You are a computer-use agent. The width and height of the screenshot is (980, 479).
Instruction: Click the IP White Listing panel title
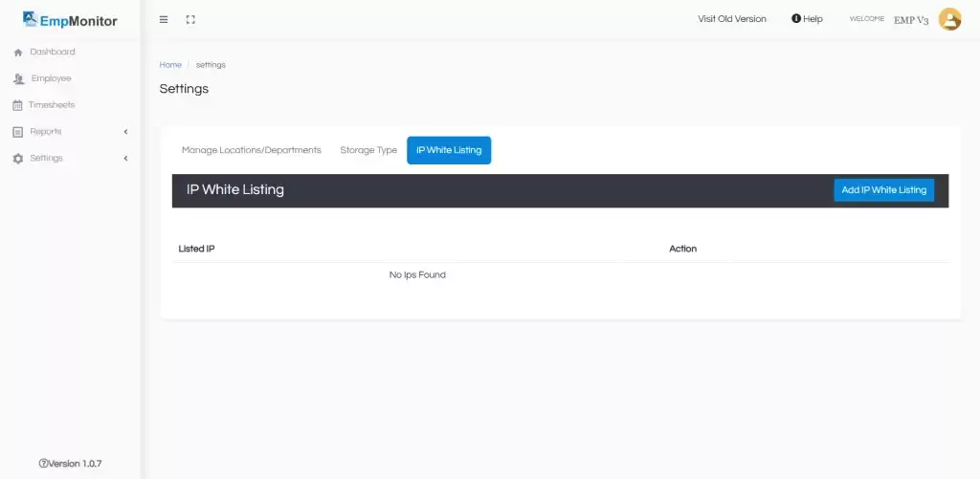[x=235, y=190]
